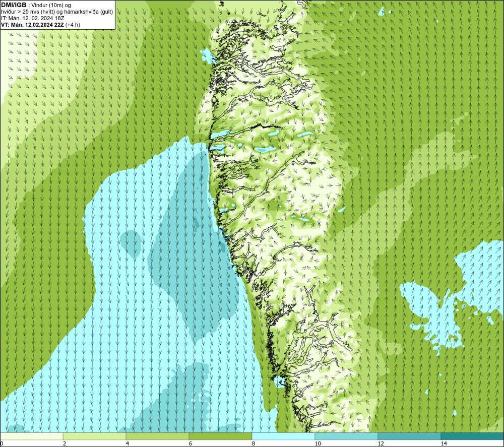Click the scale label '2'
Image resolution: width=504 pixels, height=447 pixels.
tap(65, 443)
